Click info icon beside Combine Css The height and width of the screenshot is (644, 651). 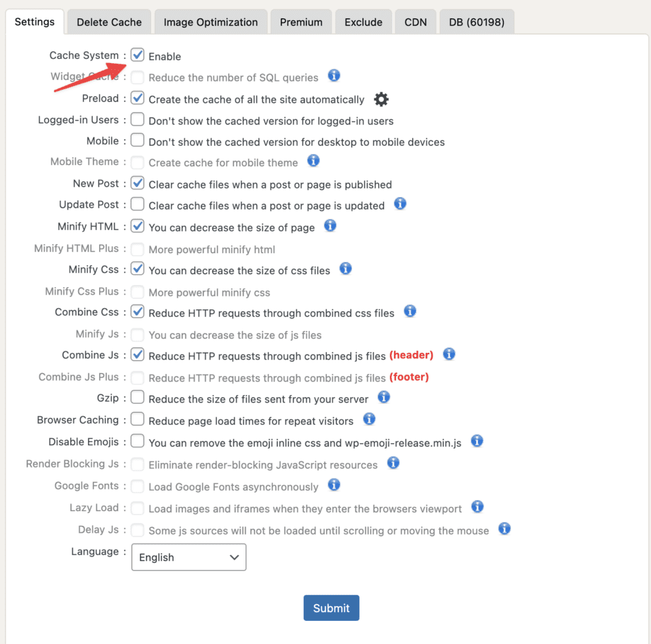410,311
